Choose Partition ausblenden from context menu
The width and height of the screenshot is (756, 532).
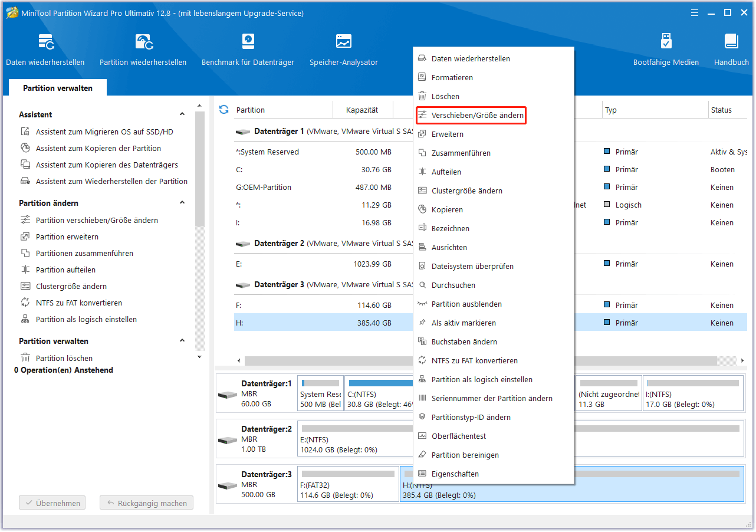(494, 304)
